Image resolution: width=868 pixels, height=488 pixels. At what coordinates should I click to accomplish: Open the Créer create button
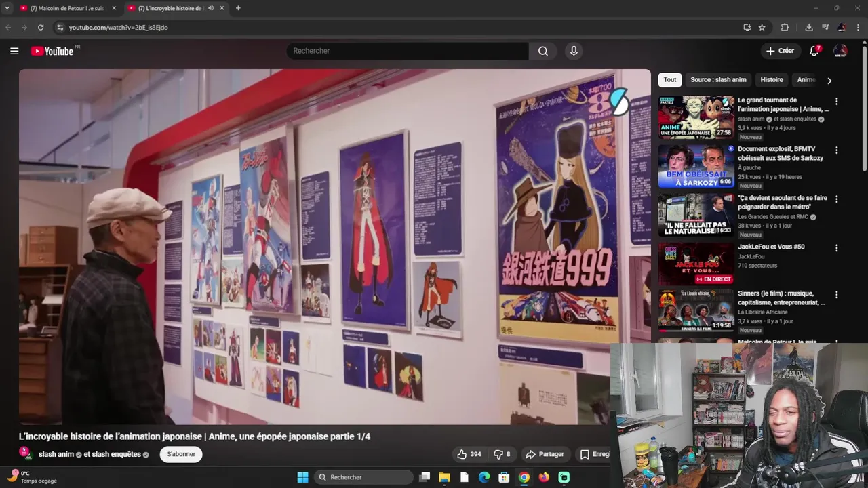click(x=780, y=51)
